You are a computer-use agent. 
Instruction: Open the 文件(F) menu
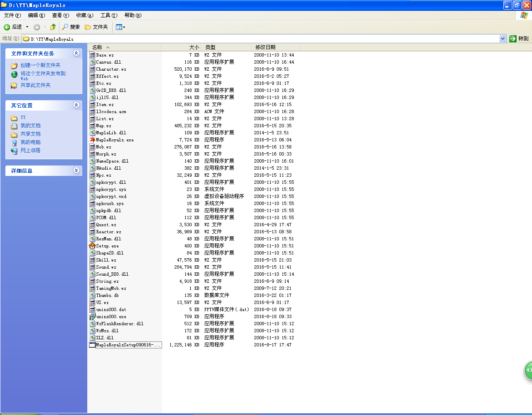(12, 15)
